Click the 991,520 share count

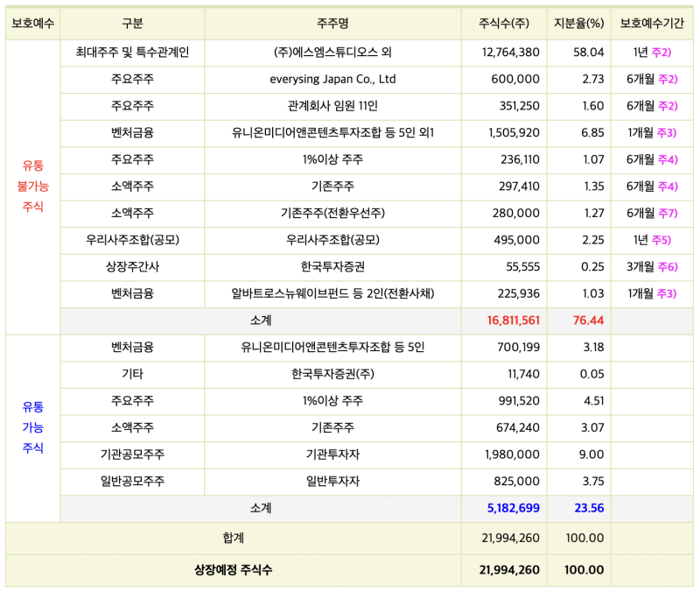519,401
